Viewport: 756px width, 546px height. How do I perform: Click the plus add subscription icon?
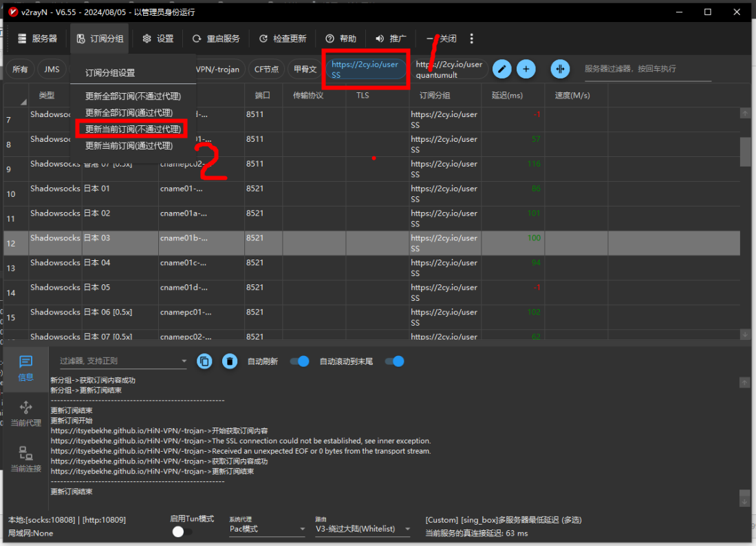[526, 69]
